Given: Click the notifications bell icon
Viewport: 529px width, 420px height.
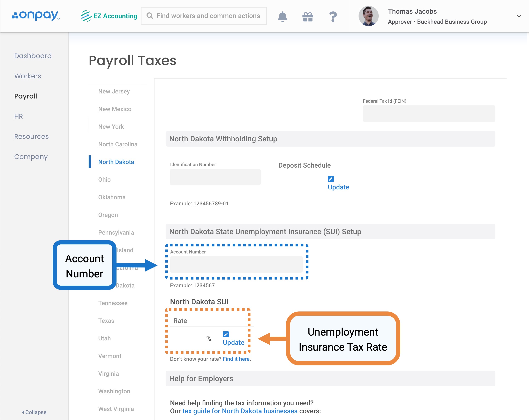Looking at the screenshot, I should pos(282,16).
